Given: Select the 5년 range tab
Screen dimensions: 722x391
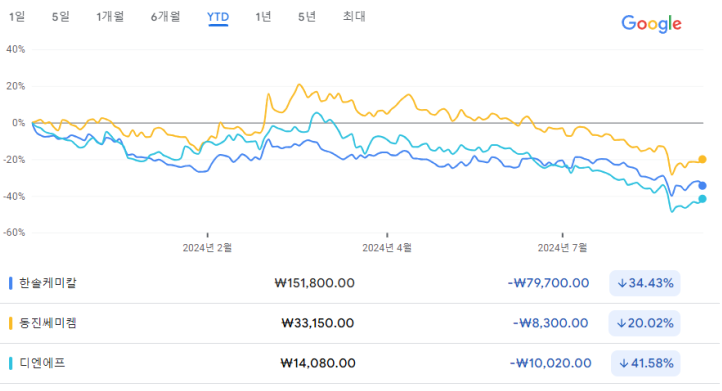Looking at the screenshot, I should click(x=307, y=17).
